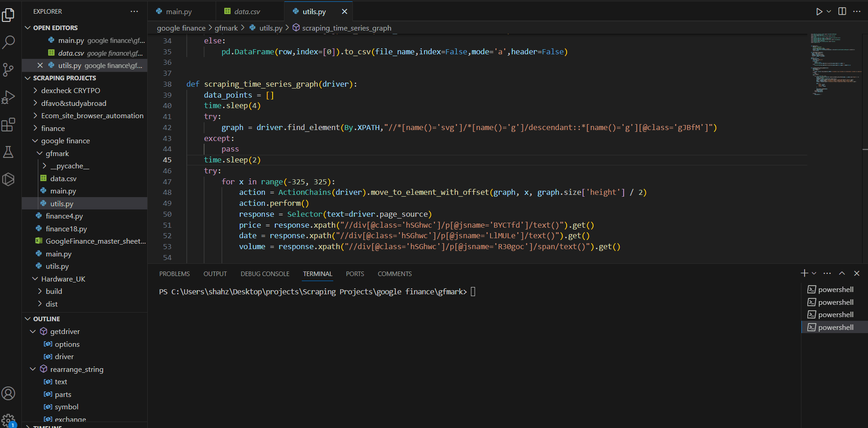Collapse the gfmark folder
The height and width of the screenshot is (428, 868).
pos(84,154)
